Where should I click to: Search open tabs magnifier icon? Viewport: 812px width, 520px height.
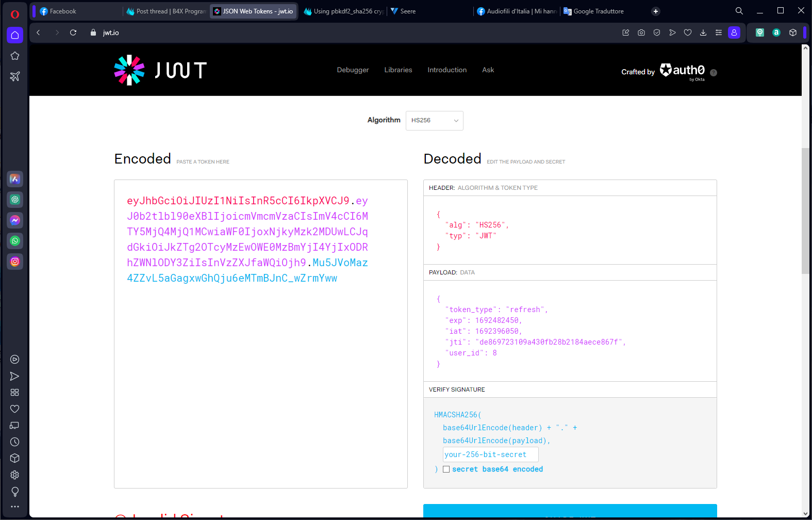point(739,11)
